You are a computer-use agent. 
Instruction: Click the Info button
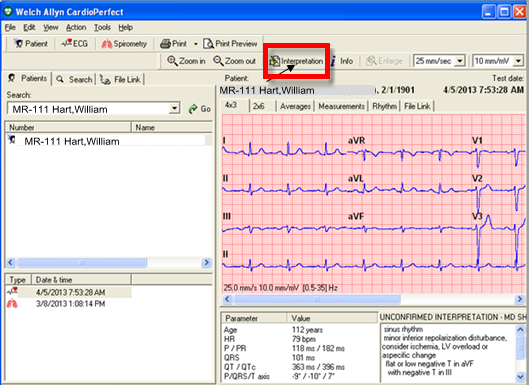(343, 61)
